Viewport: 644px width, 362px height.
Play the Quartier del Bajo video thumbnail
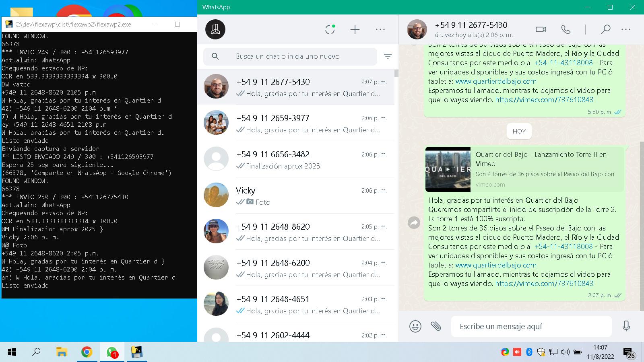tap(448, 169)
